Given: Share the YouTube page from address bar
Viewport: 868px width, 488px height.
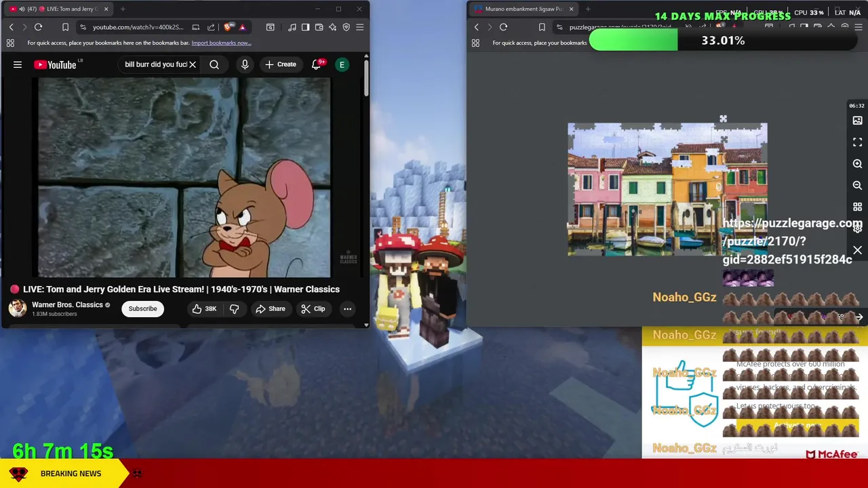Looking at the screenshot, I should pyautogui.click(x=211, y=27).
